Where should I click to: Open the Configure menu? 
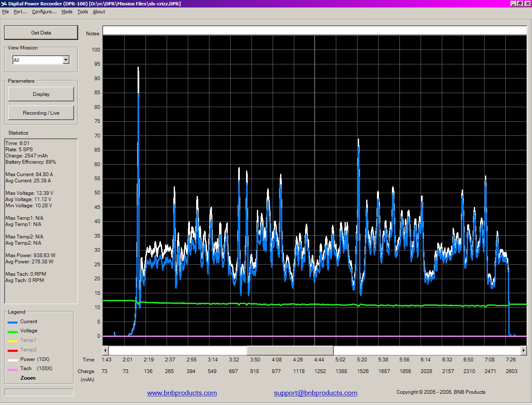pos(44,12)
